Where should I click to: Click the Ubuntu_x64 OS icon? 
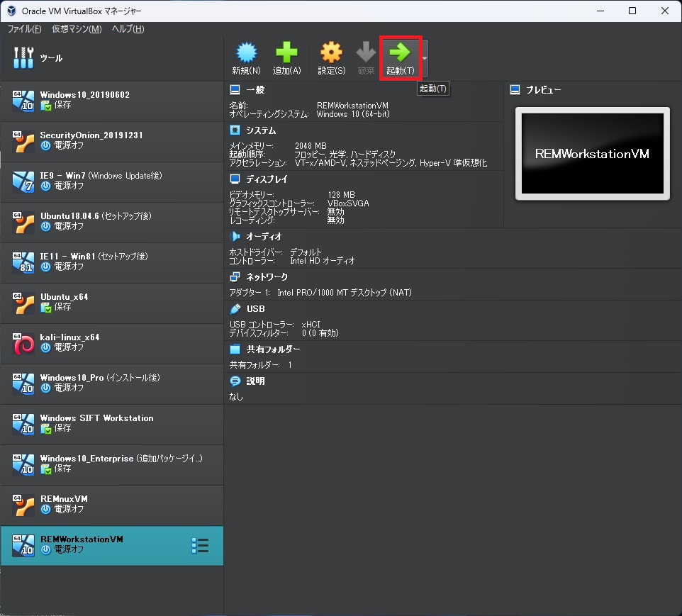click(x=23, y=303)
